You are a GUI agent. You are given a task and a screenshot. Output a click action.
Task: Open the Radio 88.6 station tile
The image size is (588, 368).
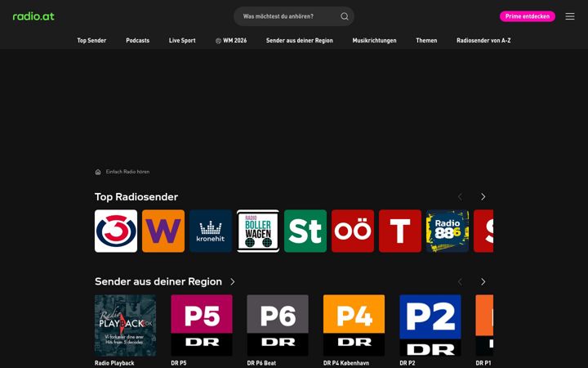tap(448, 231)
